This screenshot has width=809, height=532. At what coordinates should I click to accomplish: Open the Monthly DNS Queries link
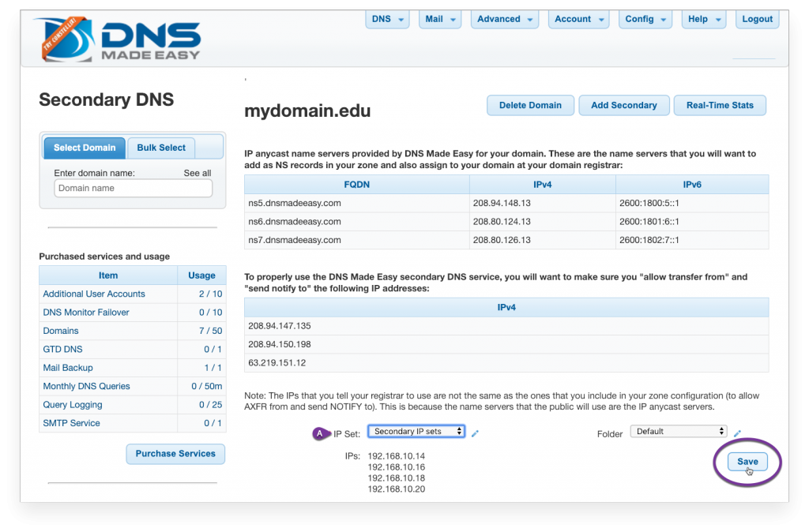(86, 386)
